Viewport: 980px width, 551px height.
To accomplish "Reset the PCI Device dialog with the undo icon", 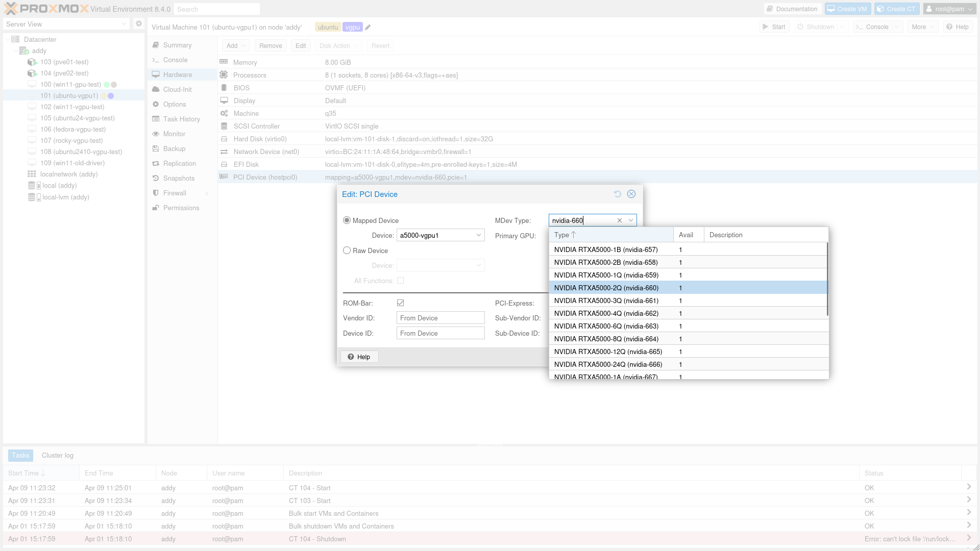I will coord(617,194).
